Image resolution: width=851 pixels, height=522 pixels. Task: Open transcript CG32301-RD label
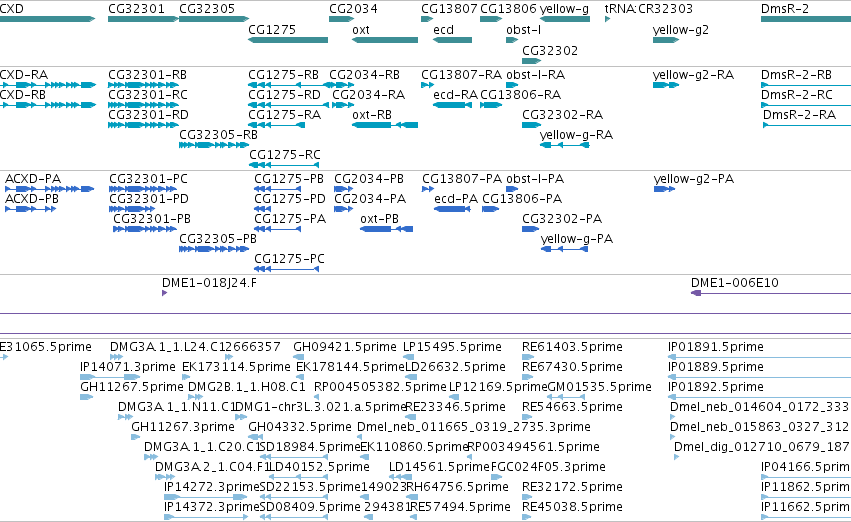click(148, 114)
